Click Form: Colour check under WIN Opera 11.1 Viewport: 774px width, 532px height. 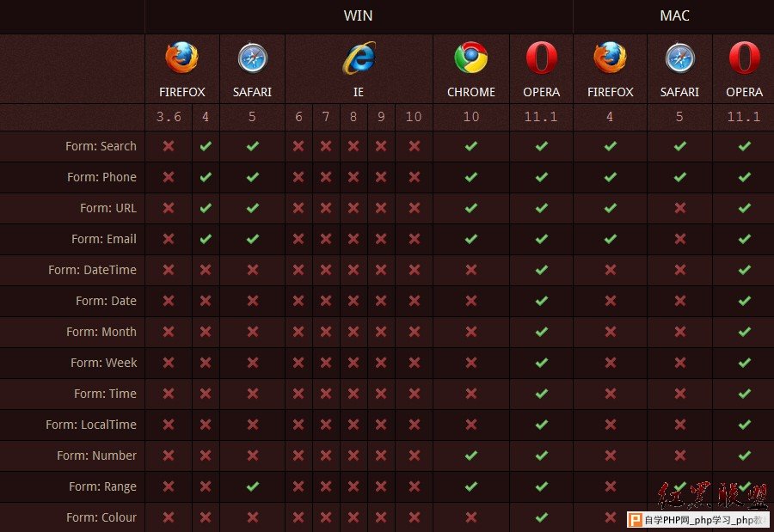click(542, 517)
